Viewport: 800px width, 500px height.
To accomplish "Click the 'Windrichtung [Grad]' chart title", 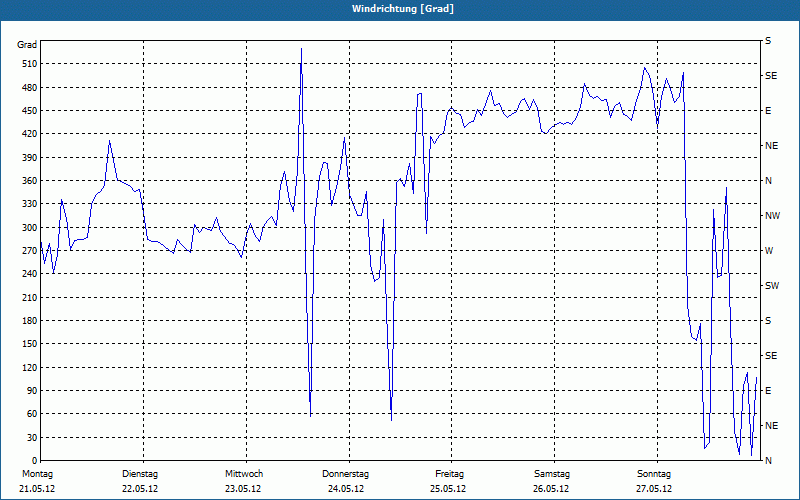I will (403, 9).
